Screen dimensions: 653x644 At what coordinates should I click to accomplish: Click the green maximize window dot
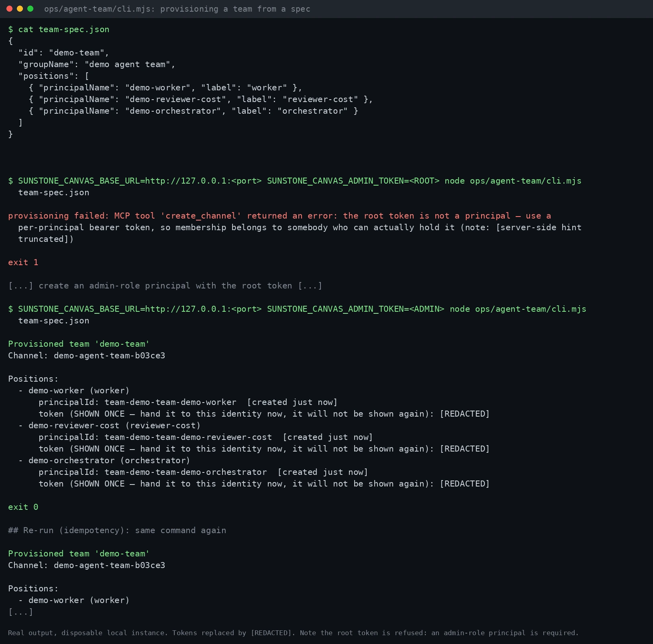[30, 9]
